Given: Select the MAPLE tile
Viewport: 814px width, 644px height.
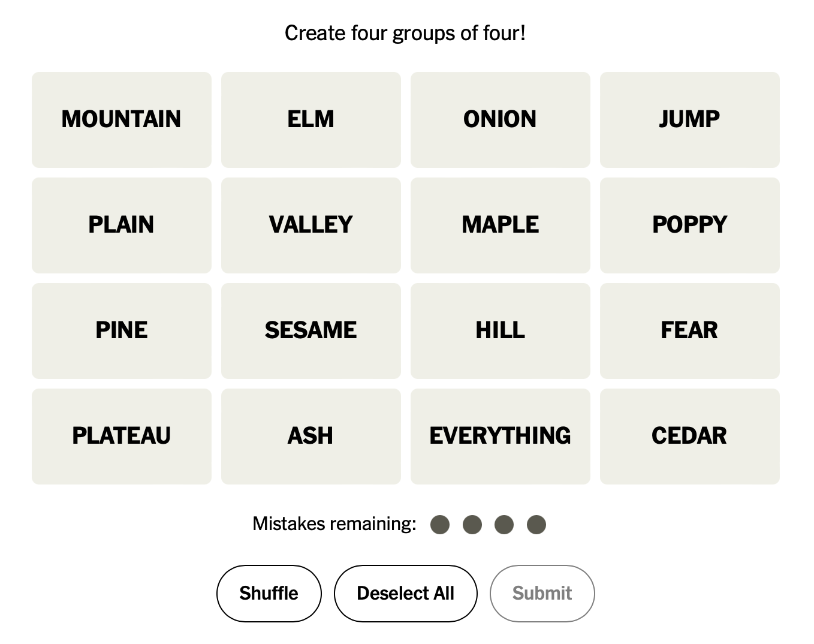Looking at the screenshot, I should coord(500,225).
